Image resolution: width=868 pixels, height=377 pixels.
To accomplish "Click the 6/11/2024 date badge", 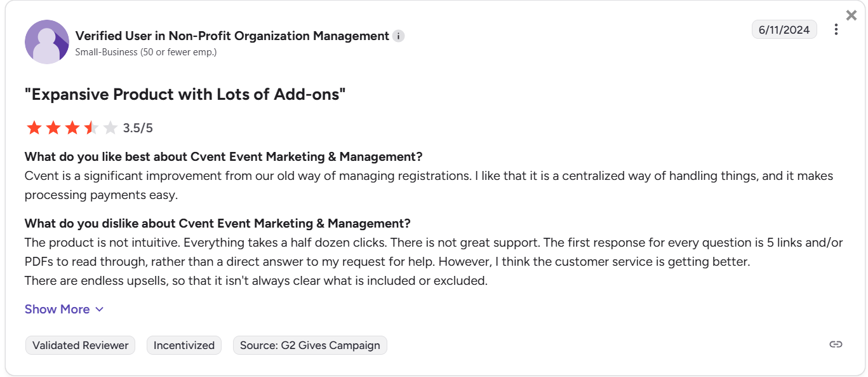I will tap(784, 29).
